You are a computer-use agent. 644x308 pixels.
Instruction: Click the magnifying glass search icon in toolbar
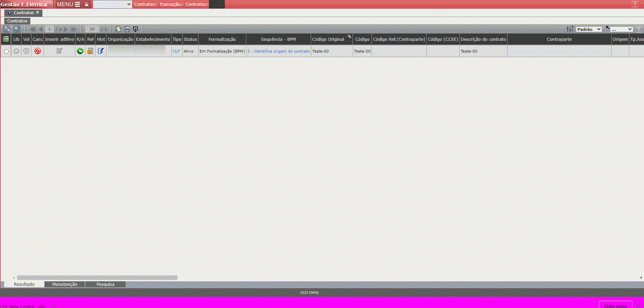[x=17, y=29]
